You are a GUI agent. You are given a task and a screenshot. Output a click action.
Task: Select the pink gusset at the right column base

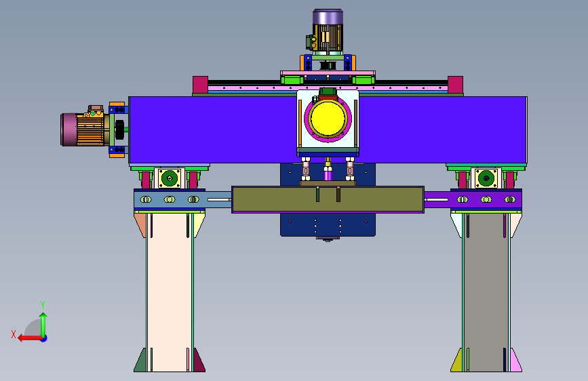pos(515,362)
